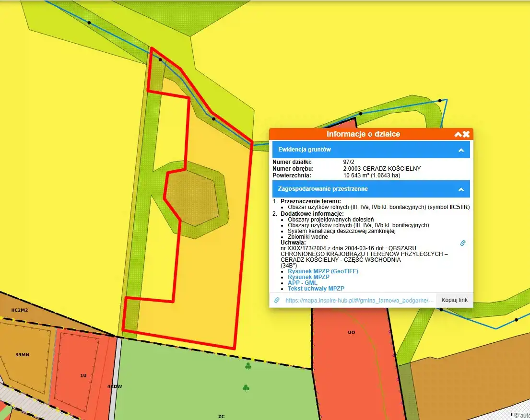This screenshot has height=420, width=530.
Task: Click the parcel URL text field
Action: click(359, 300)
